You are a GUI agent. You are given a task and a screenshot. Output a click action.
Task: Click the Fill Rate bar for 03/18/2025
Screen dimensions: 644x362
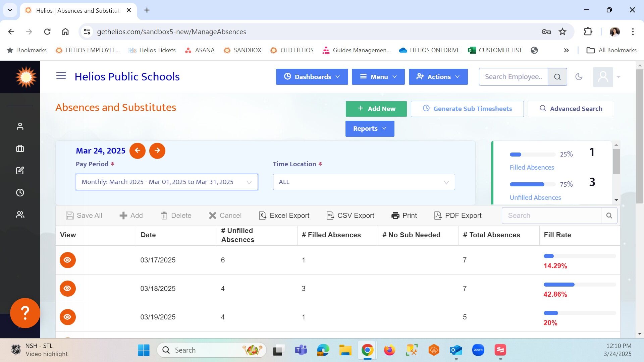point(580,285)
